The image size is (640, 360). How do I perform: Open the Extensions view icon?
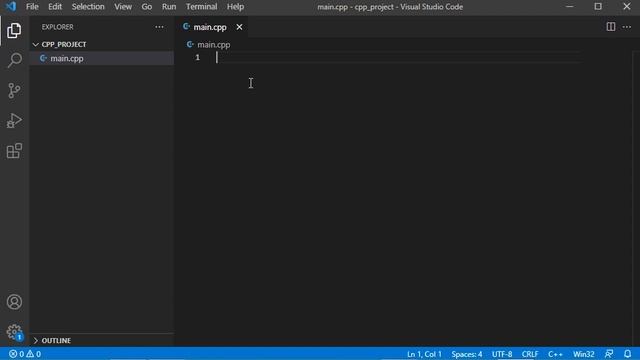coord(14,151)
